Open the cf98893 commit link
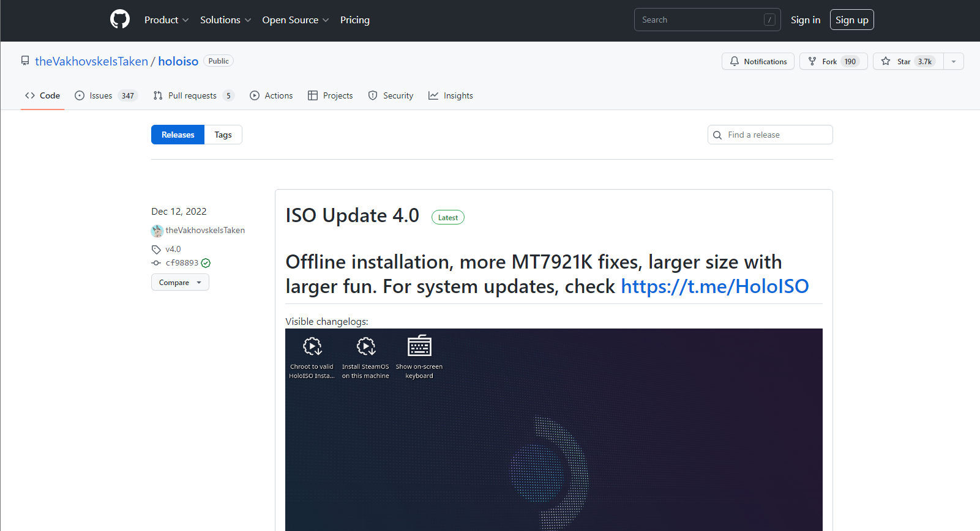 pos(182,263)
